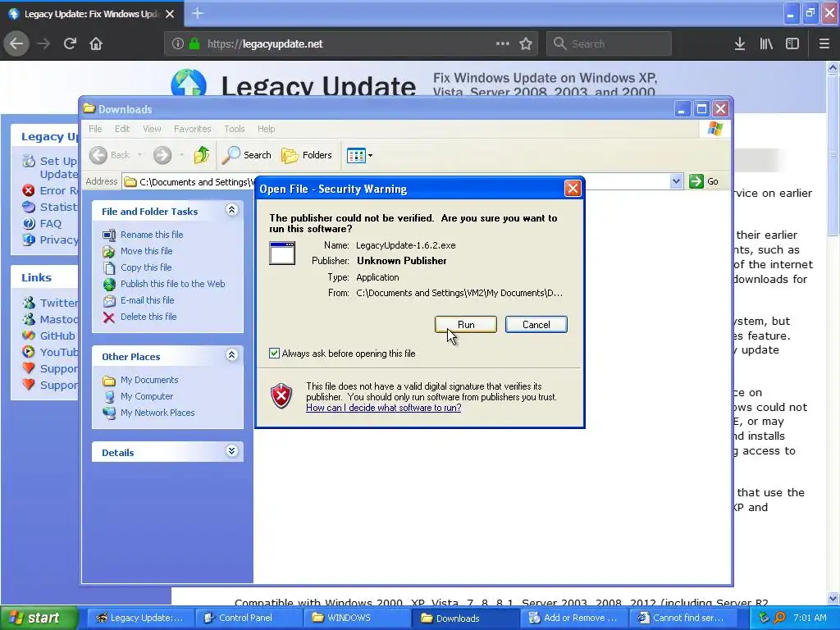The image size is (840, 630).
Task: Close the Open File Security Warning dialog
Action: pyautogui.click(x=573, y=188)
